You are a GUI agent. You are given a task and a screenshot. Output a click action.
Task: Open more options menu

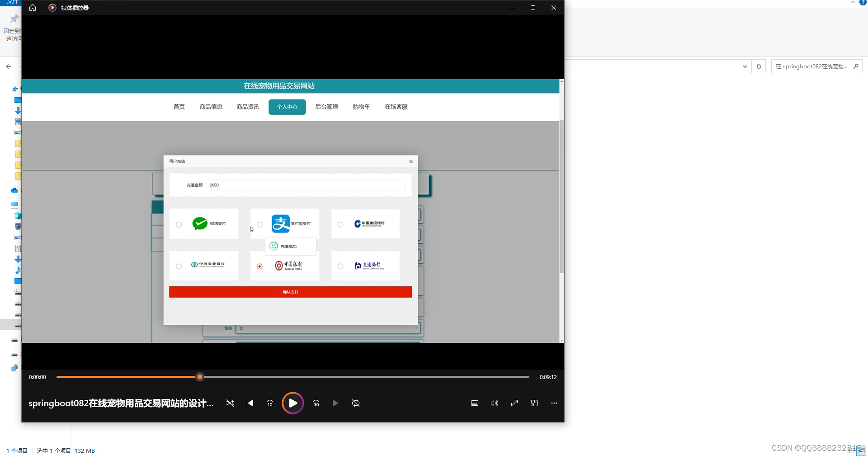[x=554, y=403]
